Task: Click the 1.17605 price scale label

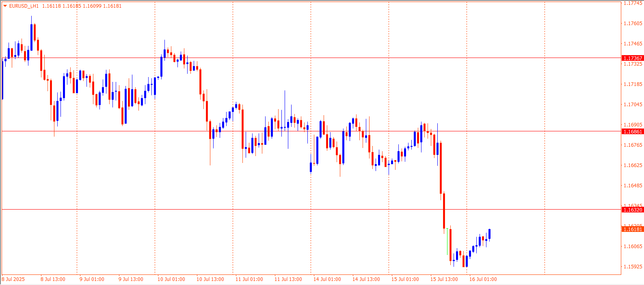Action: 633,24
